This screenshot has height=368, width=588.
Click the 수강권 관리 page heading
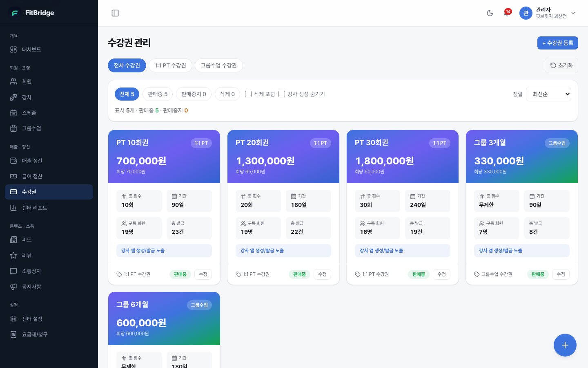(x=129, y=43)
